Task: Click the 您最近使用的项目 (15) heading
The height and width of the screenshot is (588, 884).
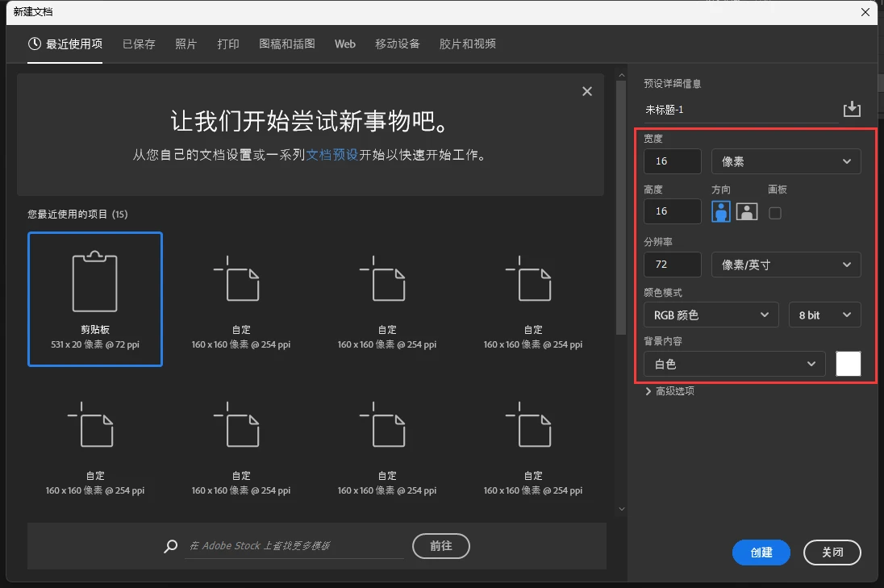Action: [77, 215]
